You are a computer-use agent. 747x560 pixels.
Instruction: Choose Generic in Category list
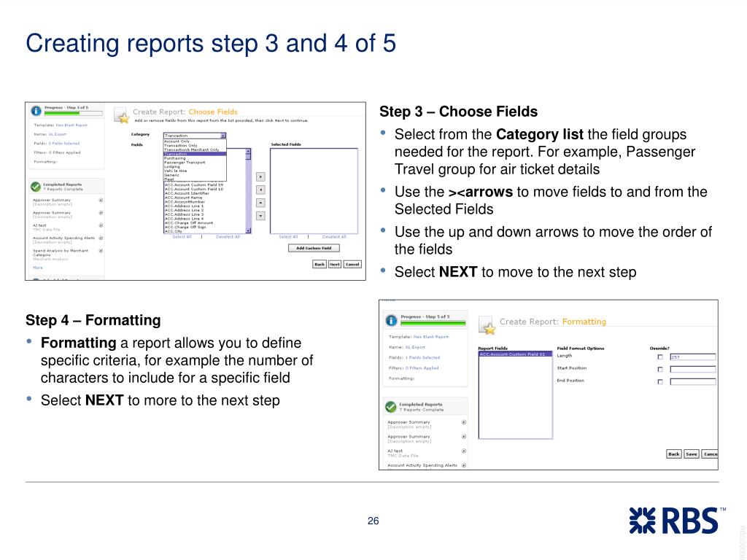(x=171, y=175)
